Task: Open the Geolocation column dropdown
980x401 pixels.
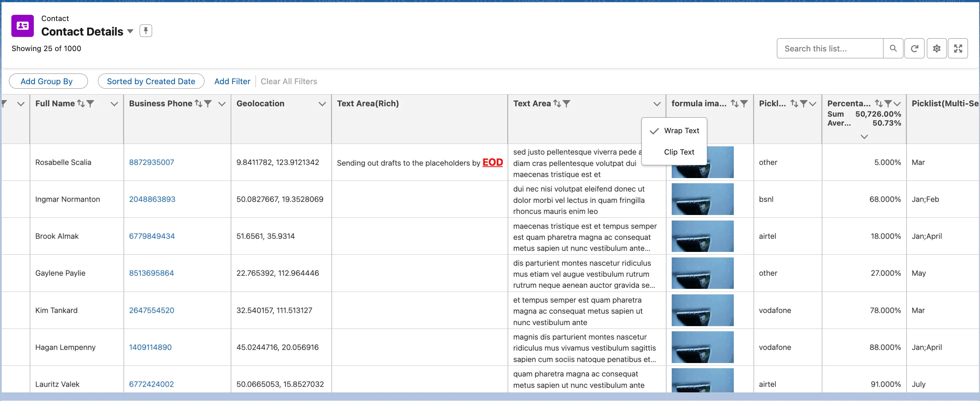Action: pos(322,104)
